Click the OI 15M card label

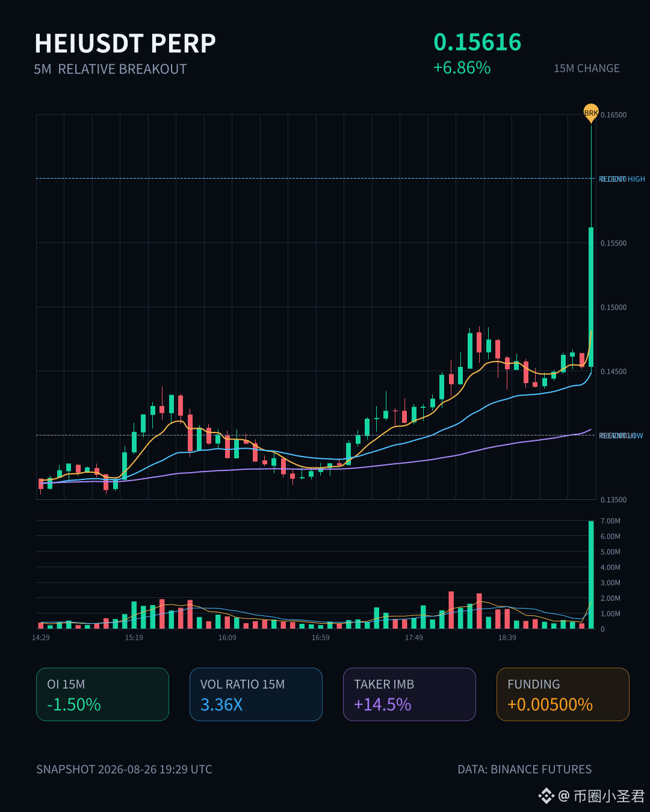tap(66, 684)
